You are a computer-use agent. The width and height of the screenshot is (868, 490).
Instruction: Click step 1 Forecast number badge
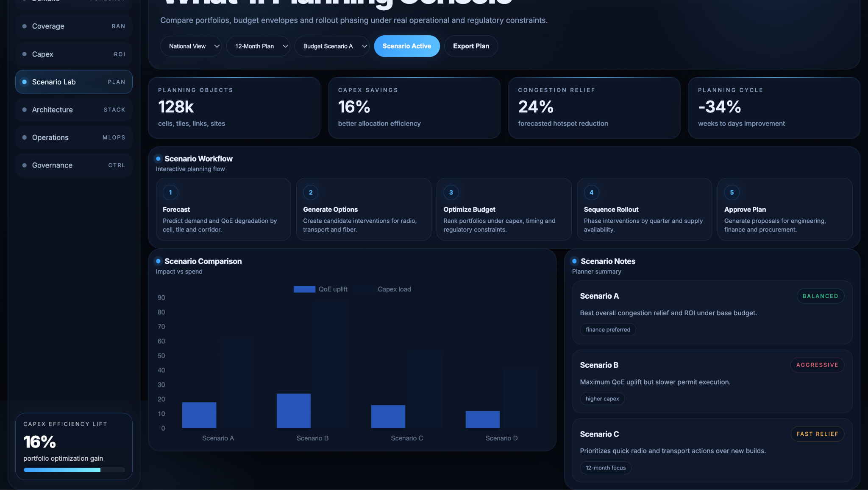[170, 193]
